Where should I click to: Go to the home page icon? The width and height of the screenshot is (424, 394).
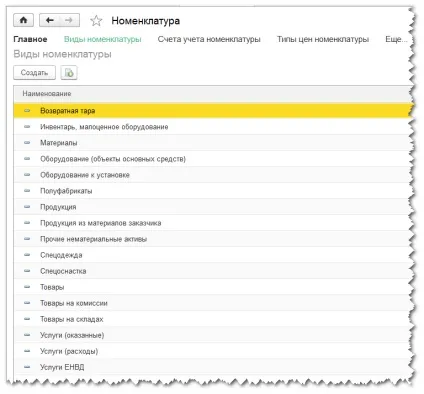[23, 20]
